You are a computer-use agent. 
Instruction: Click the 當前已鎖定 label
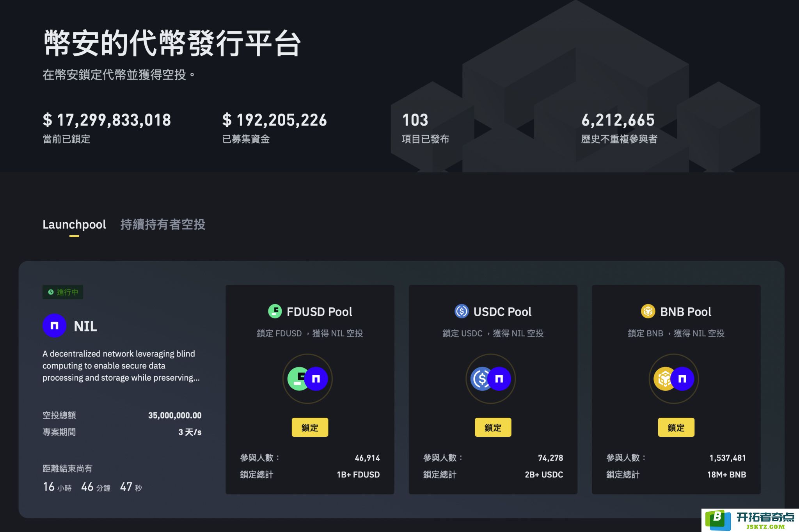pos(66,139)
